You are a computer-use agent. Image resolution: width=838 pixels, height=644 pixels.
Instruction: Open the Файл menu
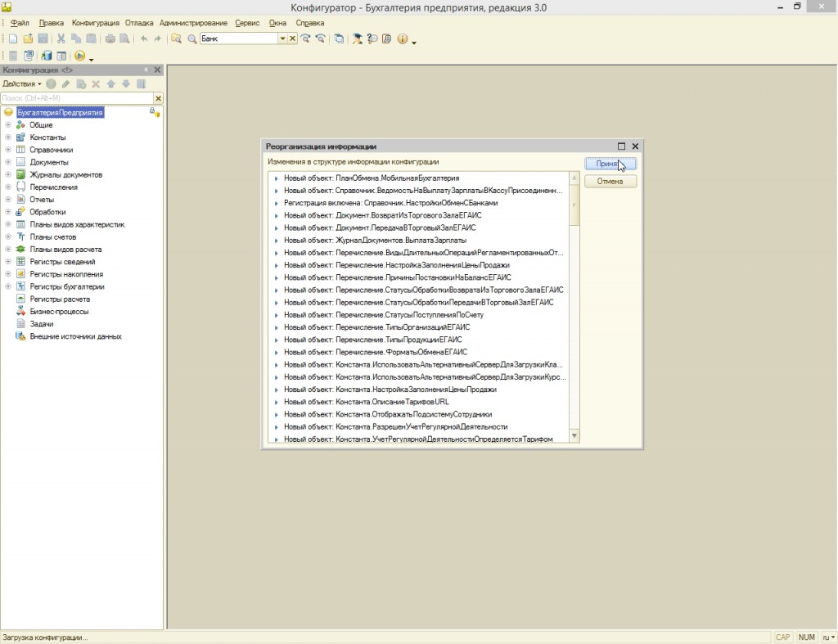(x=20, y=23)
